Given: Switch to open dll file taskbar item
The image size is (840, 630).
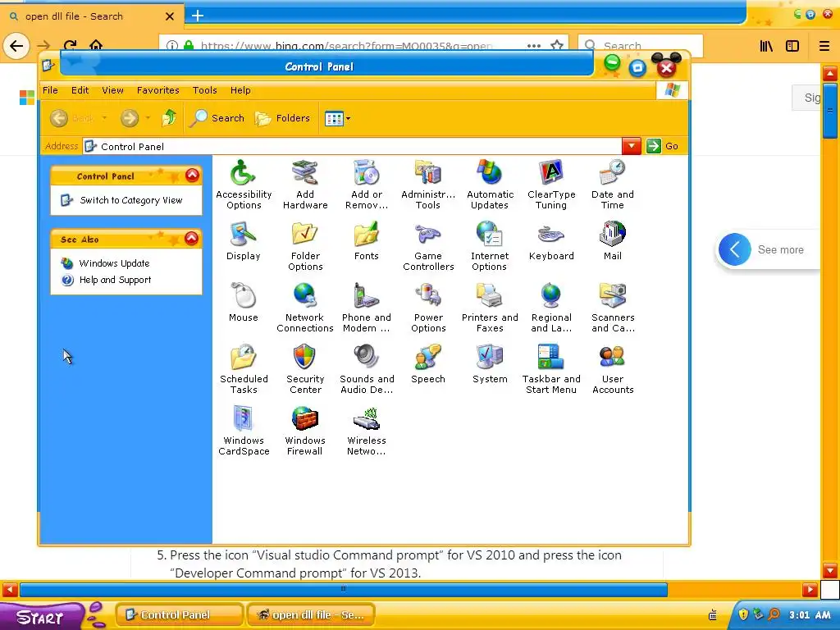Looking at the screenshot, I should [311, 614].
